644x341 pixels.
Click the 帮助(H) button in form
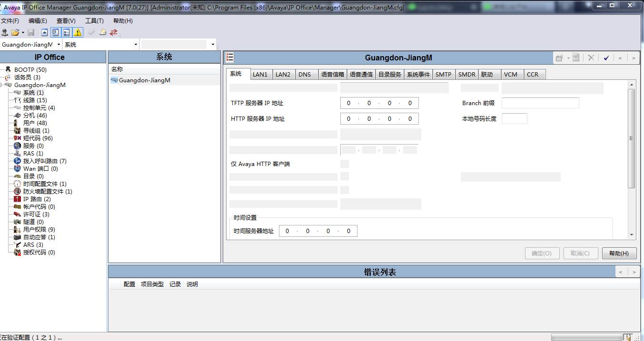[x=619, y=253]
